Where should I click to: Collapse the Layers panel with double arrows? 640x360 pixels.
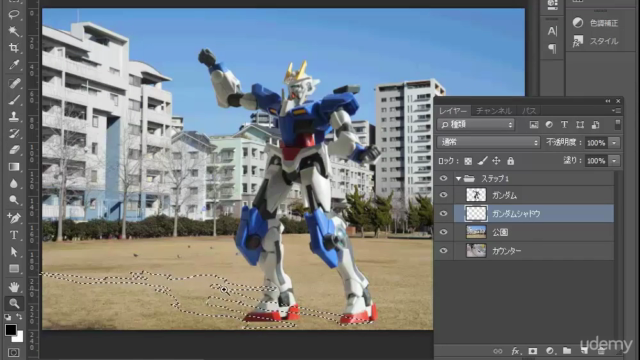click(x=608, y=101)
